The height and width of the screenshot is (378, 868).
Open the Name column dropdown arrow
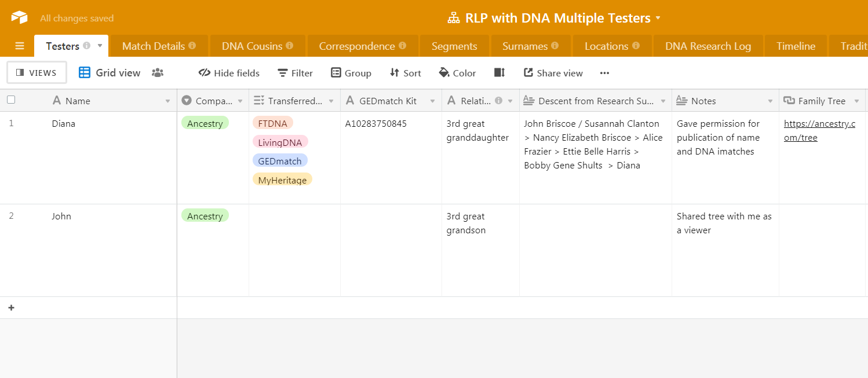coord(167,101)
